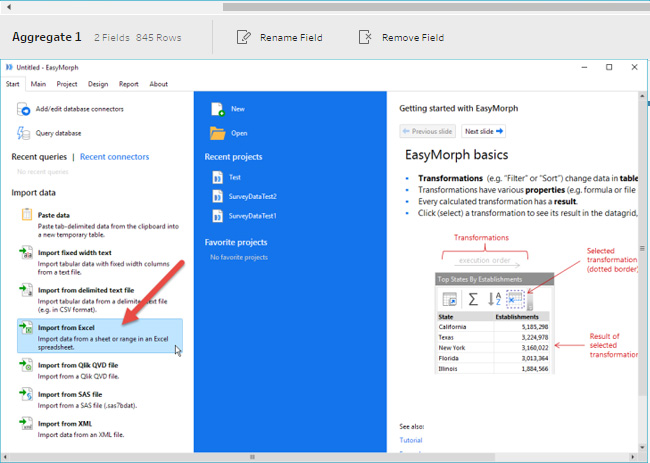
Task: Click the Open folder icon
Action: point(218,133)
